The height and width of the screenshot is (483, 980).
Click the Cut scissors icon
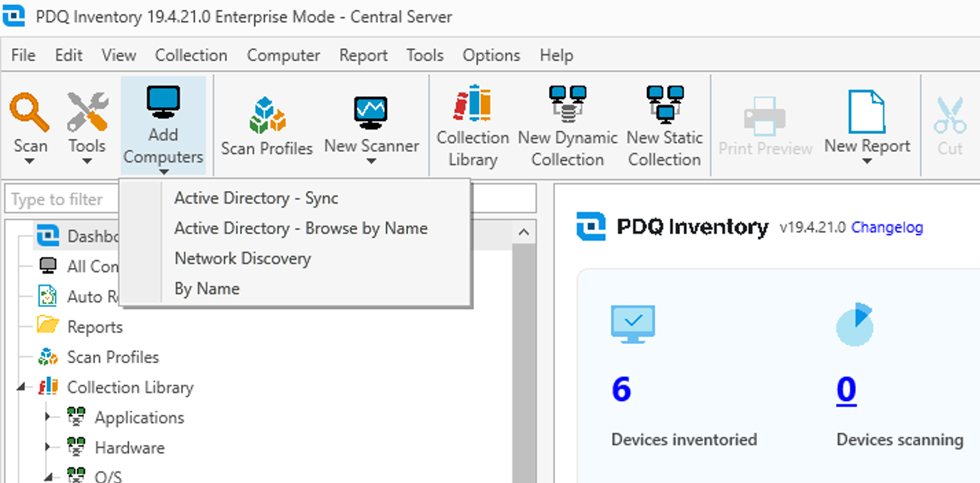click(x=950, y=115)
